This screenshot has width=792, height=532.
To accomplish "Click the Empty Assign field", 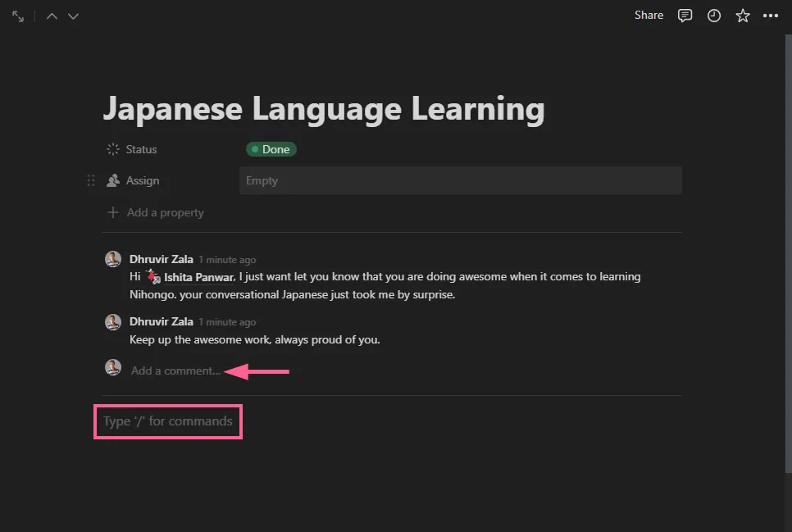I will [x=461, y=180].
